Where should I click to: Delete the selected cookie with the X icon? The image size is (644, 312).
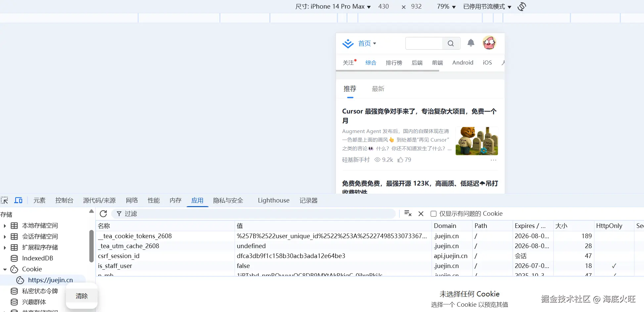point(421,214)
